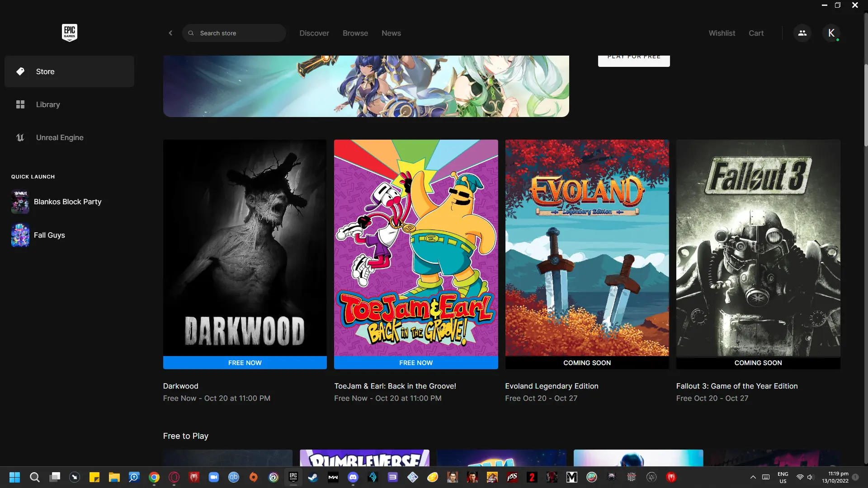Screen dimensions: 868x488
Task: Click the Epic Games Store icon
Action: [69, 33]
